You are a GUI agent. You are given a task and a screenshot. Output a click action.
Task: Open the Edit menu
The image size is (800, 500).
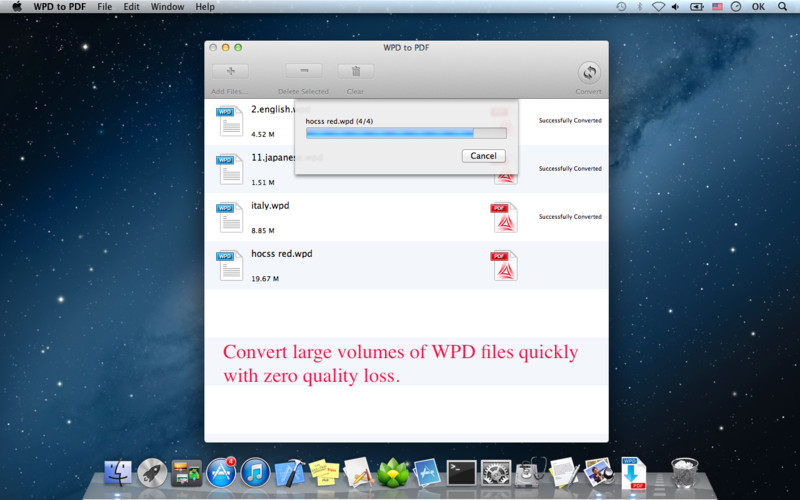[131, 7]
